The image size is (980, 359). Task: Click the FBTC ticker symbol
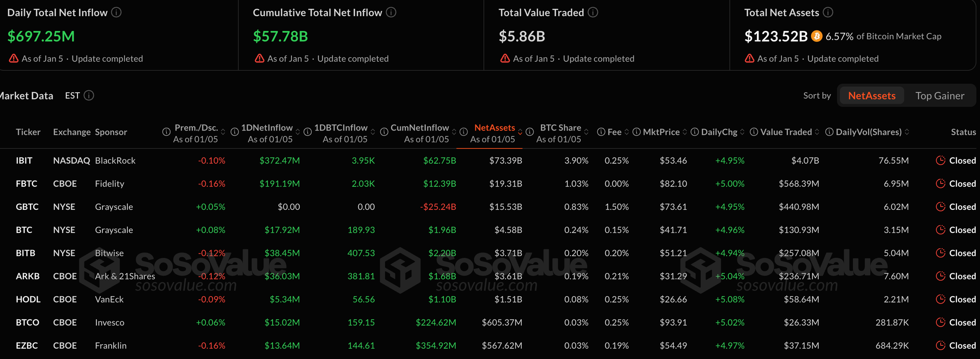[27, 183]
